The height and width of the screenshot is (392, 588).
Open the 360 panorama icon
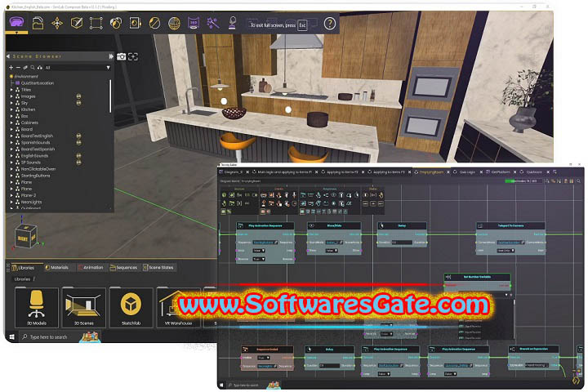click(194, 23)
